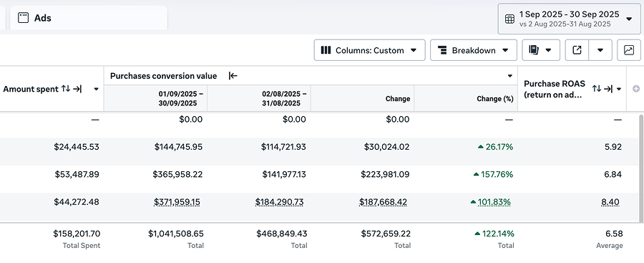Click the $30,024.02 change cell
Screen dimensions: 644x263
[386, 147]
